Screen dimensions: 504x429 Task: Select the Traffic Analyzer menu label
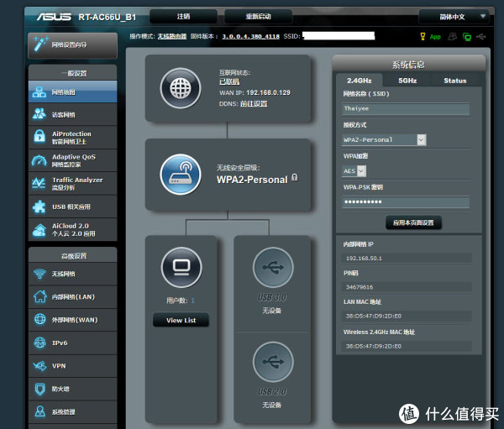pyautogui.click(x=77, y=180)
